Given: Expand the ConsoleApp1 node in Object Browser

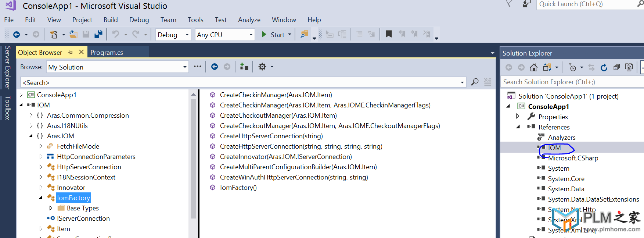Looking at the screenshot, I should click(21, 95).
